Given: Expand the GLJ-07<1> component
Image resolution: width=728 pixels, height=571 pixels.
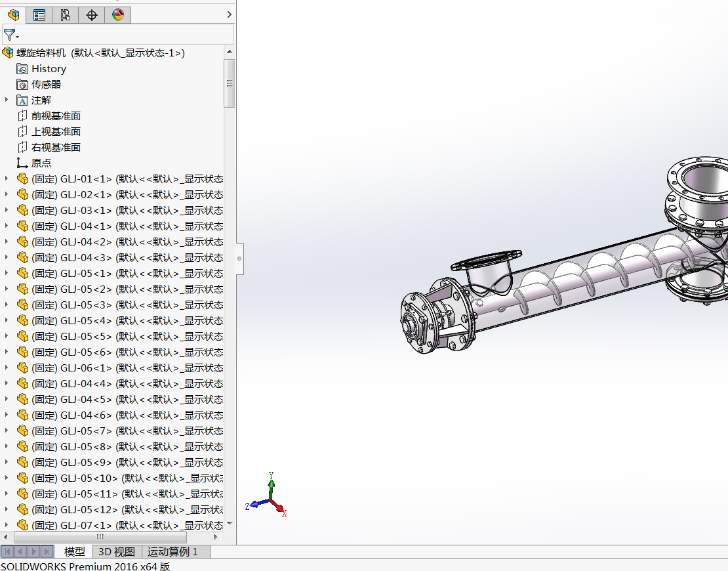Looking at the screenshot, I should (x=6, y=525).
